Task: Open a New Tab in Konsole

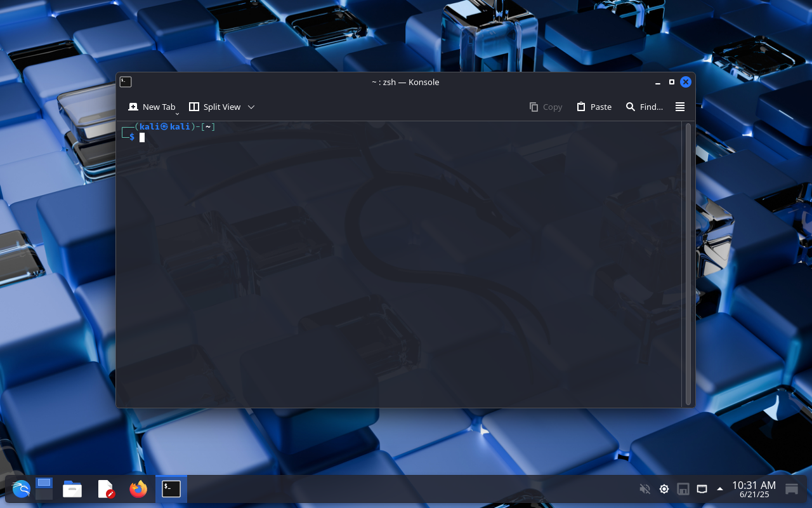Action: click(152, 107)
